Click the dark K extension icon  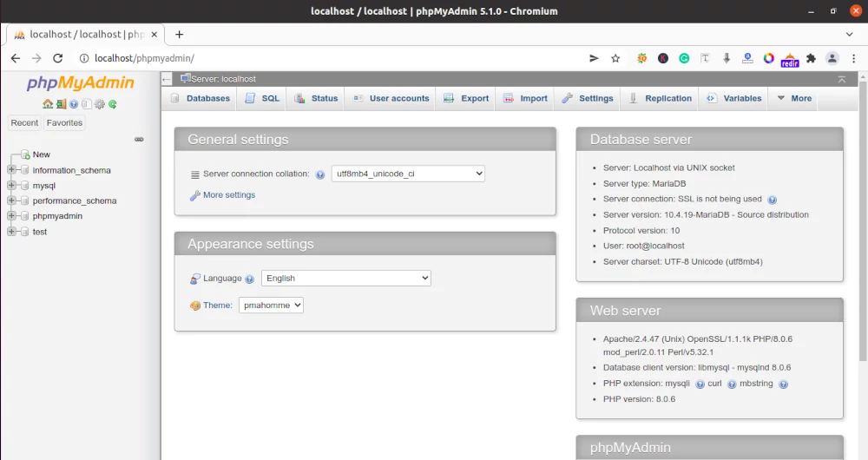click(662, 58)
